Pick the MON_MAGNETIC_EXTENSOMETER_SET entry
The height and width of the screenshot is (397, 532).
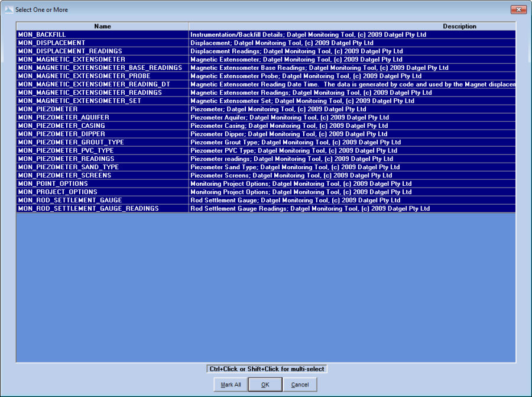(x=80, y=101)
